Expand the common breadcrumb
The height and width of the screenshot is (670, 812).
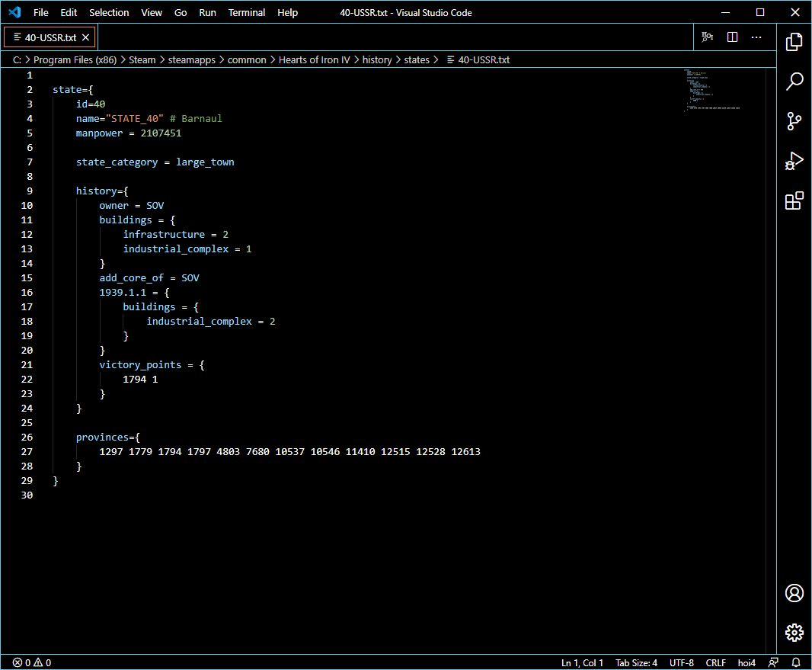point(247,59)
